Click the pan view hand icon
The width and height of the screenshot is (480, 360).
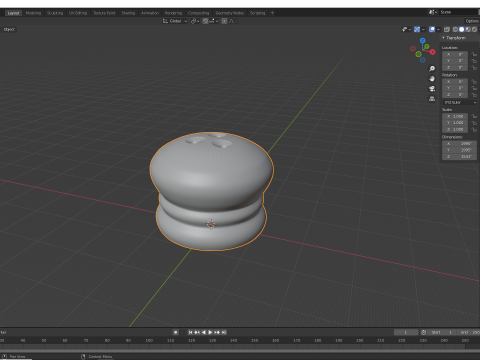tap(432, 79)
